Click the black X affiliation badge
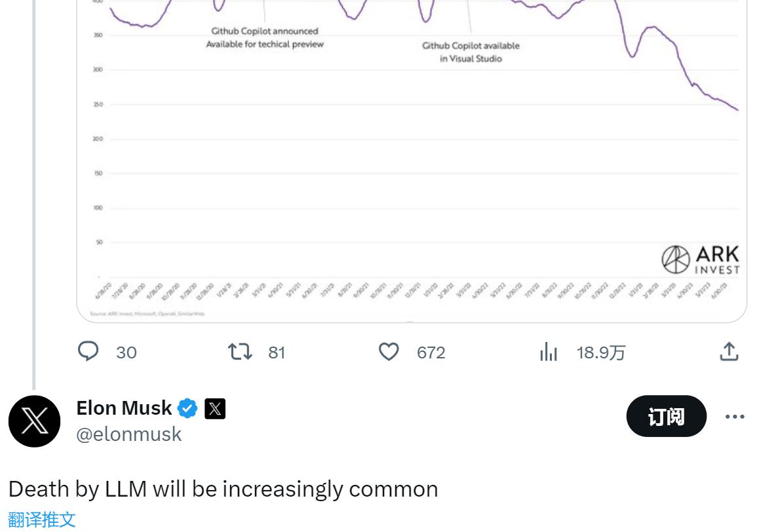The width and height of the screenshot is (757, 532). (x=215, y=408)
